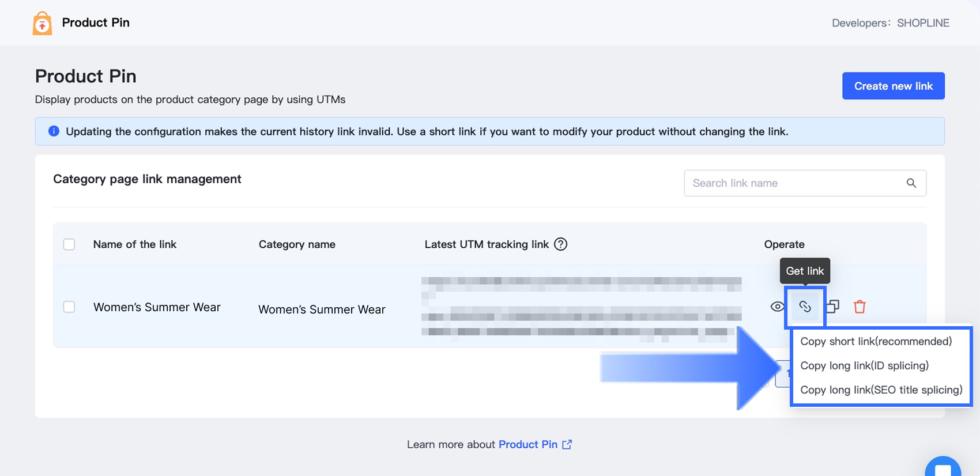Click the Women's Summer Wear link name
This screenshot has height=476, width=980.
tap(157, 307)
